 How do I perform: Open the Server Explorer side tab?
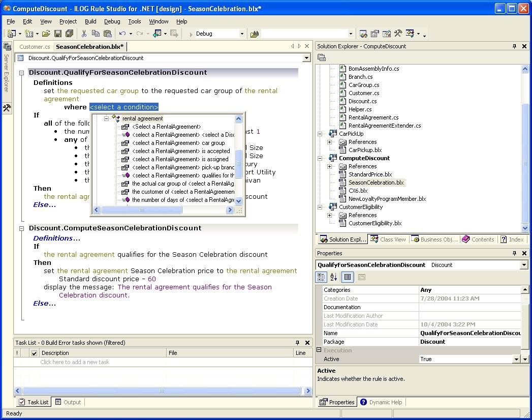point(7,68)
